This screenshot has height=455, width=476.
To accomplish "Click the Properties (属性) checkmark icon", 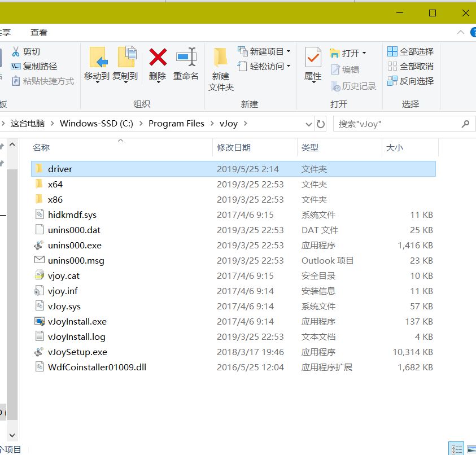I will point(313,57).
